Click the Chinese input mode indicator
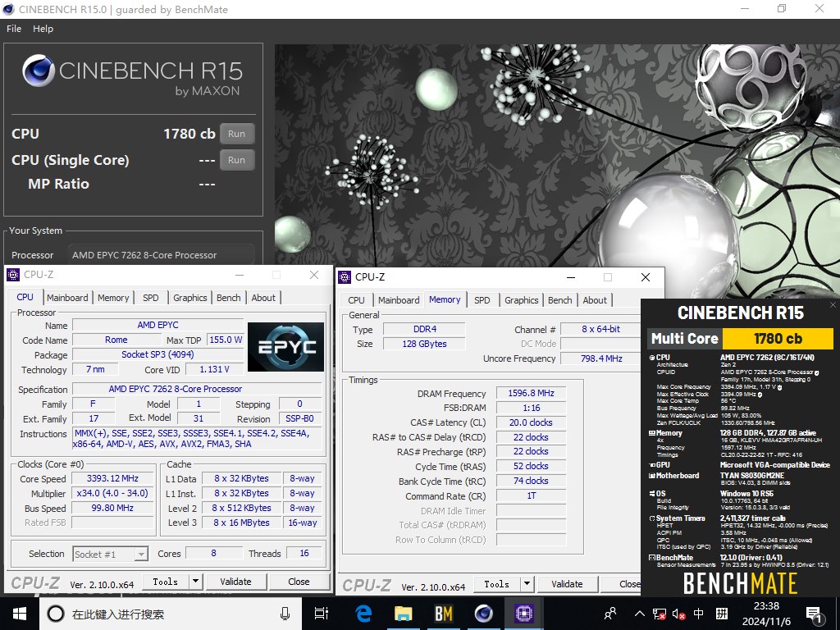 pos(699,614)
